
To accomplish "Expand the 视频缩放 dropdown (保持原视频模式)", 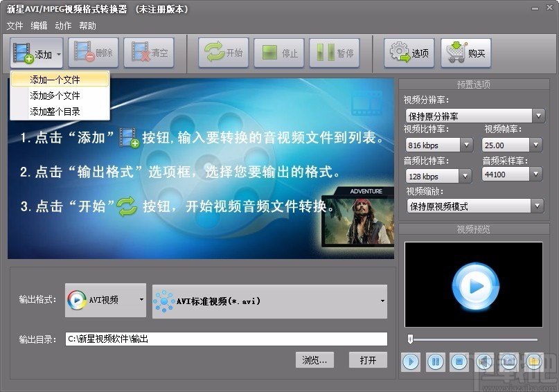I will coord(538,206).
